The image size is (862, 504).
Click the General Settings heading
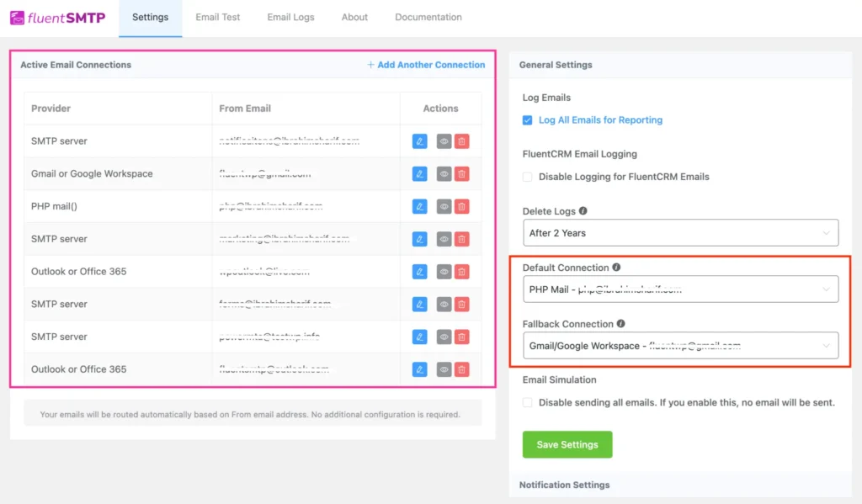point(556,65)
